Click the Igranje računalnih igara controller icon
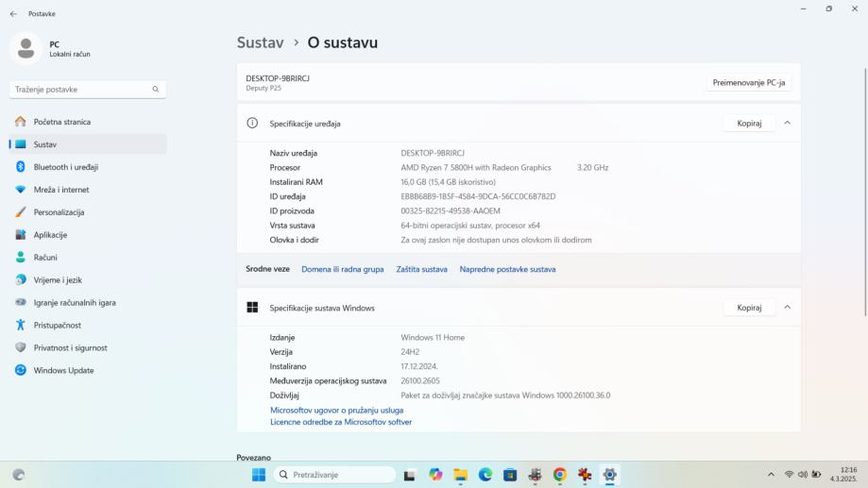Image resolution: width=868 pixels, height=488 pixels. point(21,303)
